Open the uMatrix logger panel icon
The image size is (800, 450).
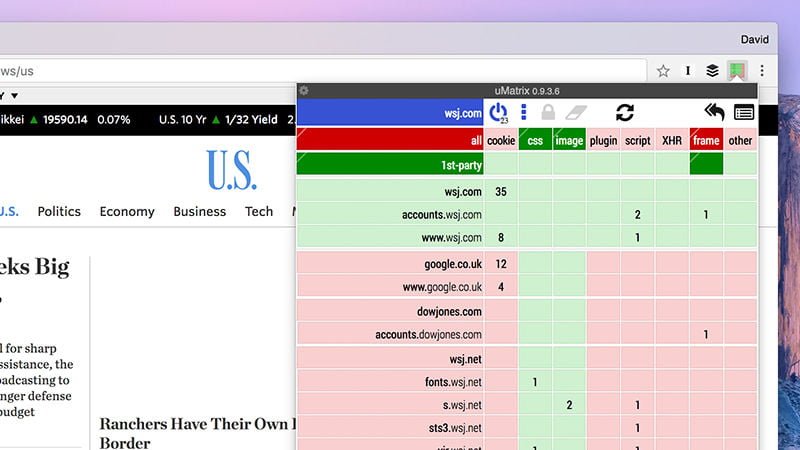[x=743, y=112]
